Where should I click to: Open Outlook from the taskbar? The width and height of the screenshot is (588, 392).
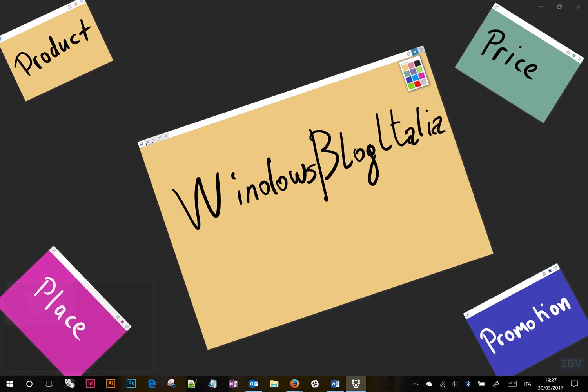point(254,383)
